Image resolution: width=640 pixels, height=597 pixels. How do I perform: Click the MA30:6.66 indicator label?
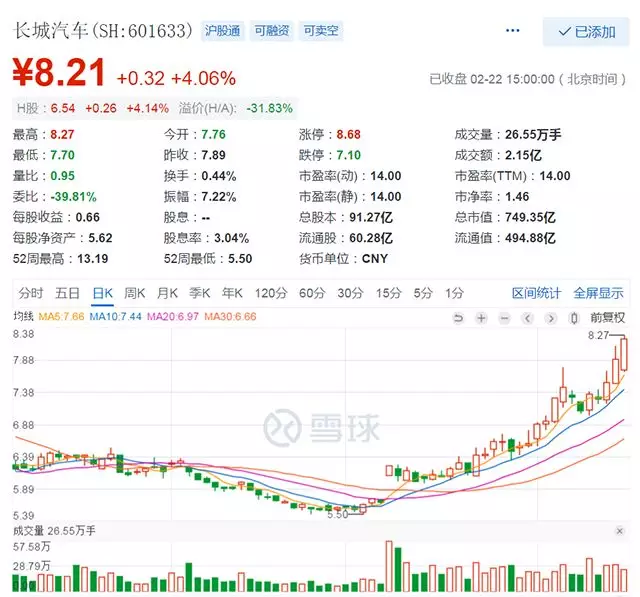(231, 317)
